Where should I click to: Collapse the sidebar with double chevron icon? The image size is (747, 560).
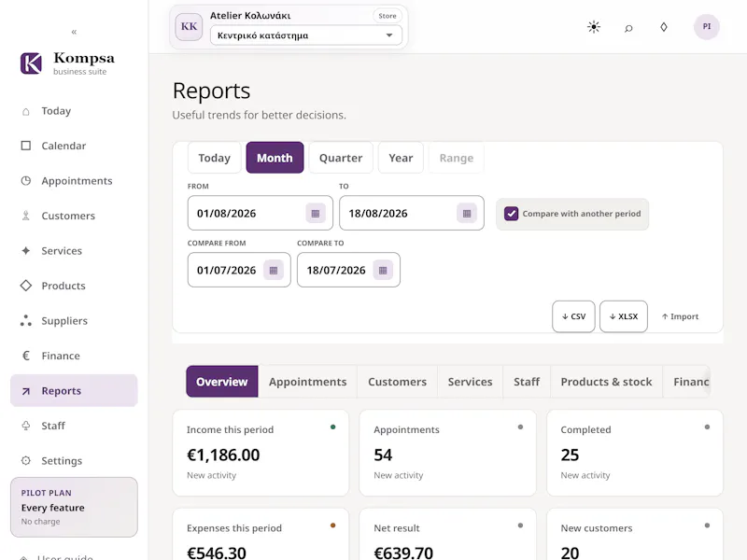pos(74,32)
